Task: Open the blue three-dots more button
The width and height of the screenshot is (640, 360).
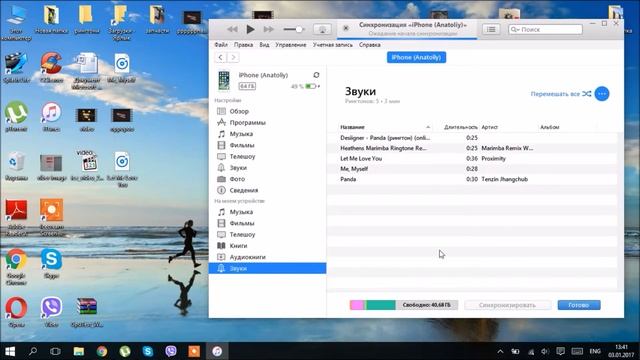Action: pos(602,94)
